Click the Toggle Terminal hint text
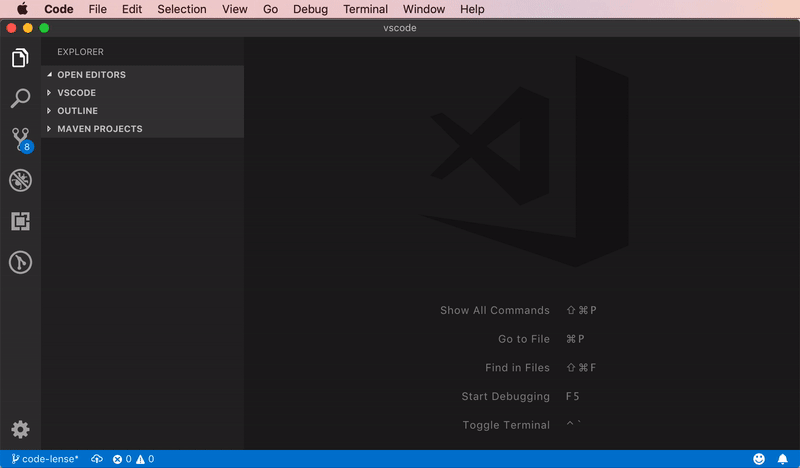This screenshot has width=800, height=468. [x=506, y=425]
